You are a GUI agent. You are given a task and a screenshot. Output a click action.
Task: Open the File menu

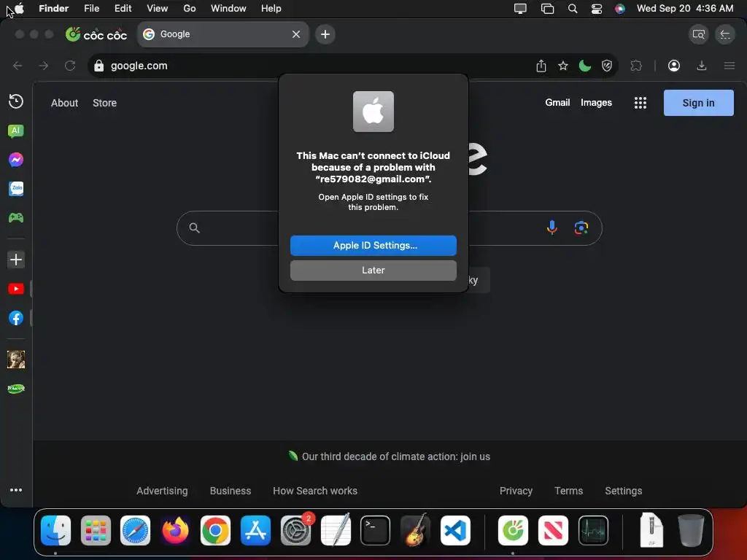(91, 8)
